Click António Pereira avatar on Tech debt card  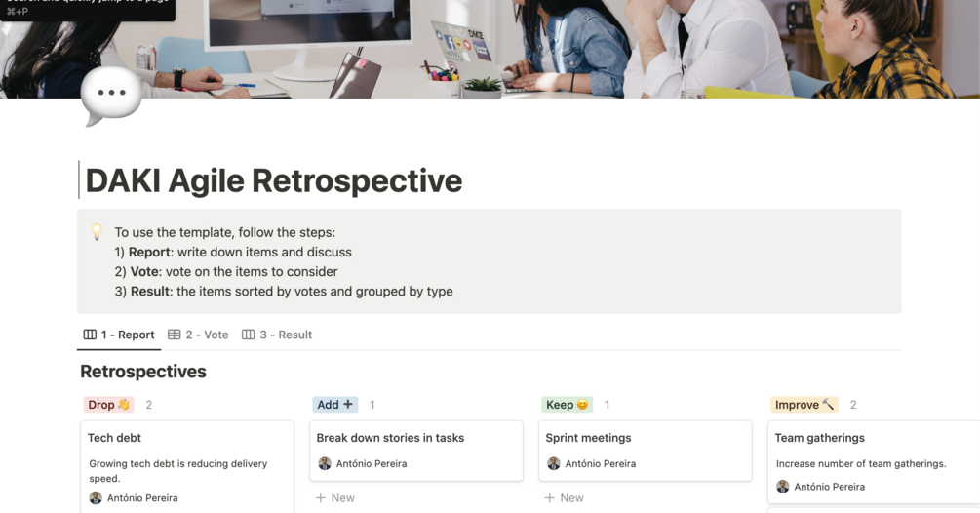[x=96, y=498]
